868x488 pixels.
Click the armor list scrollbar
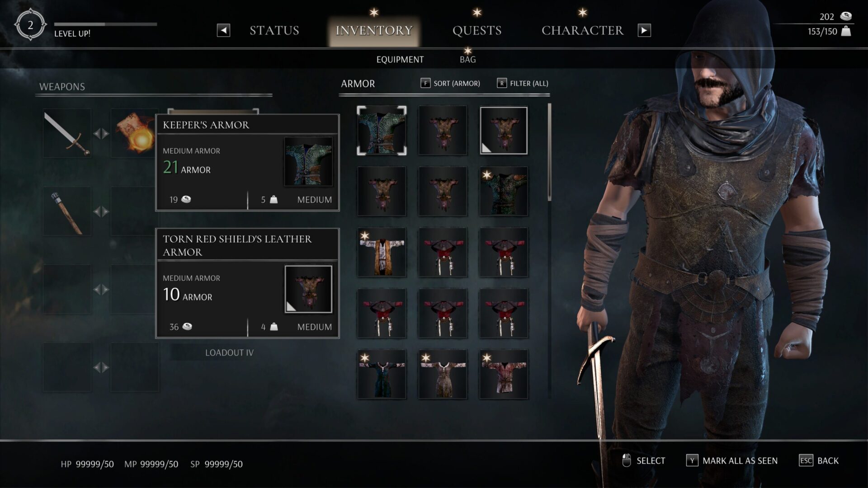pos(550,152)
